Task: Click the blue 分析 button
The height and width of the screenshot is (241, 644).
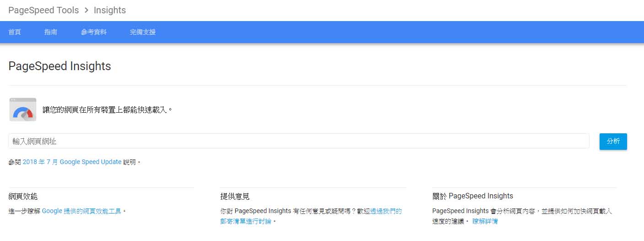Action: [x=613, y=142]
